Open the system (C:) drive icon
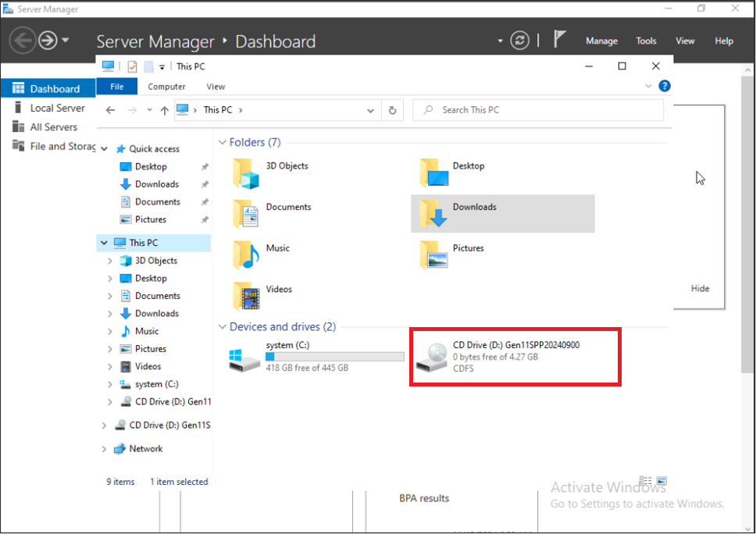 (244, 358)
